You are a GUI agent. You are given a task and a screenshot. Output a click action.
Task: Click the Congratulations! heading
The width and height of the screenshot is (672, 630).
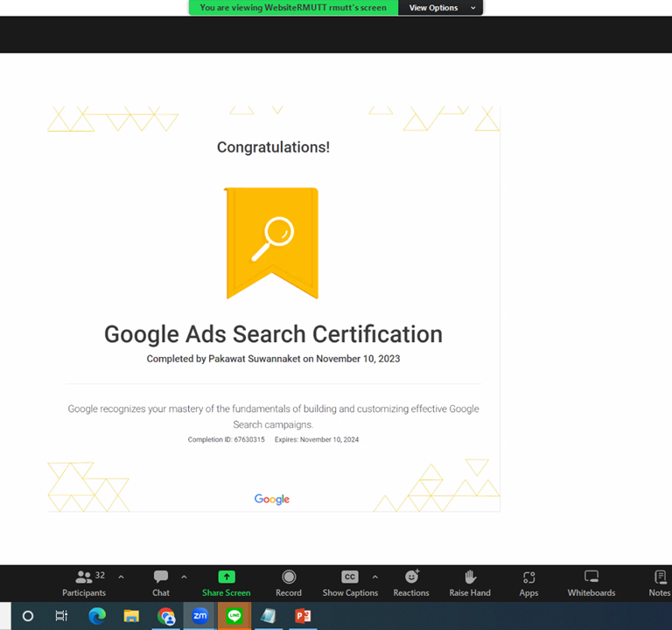[273, 147]
